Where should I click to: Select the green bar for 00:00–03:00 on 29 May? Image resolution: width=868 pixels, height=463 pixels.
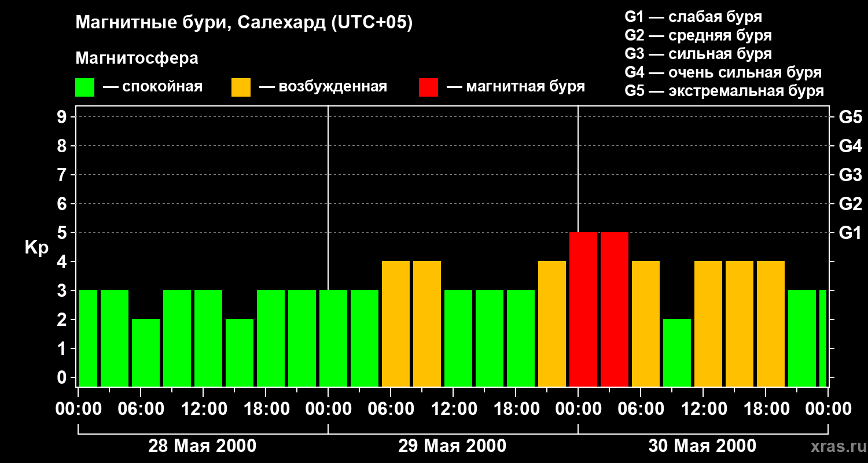point(333,338)
